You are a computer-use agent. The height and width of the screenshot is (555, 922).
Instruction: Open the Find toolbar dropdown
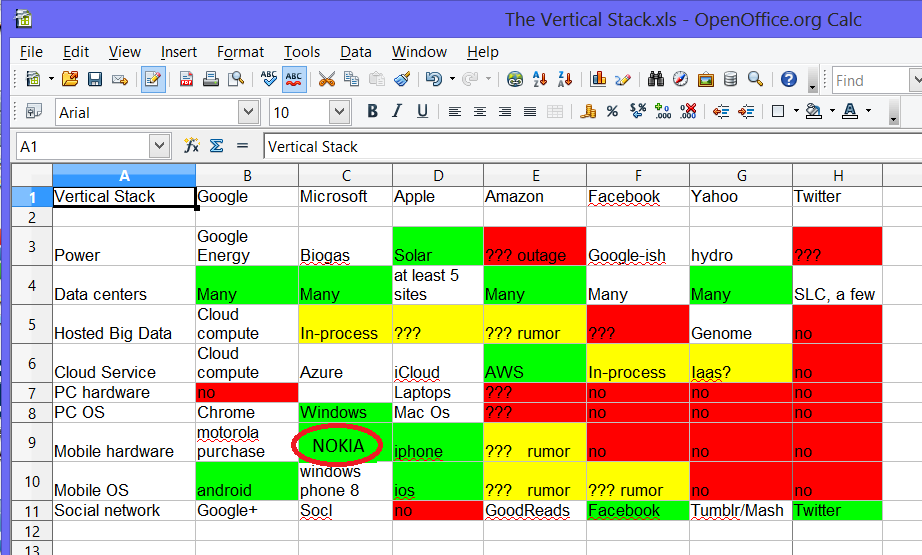[915, 79]
